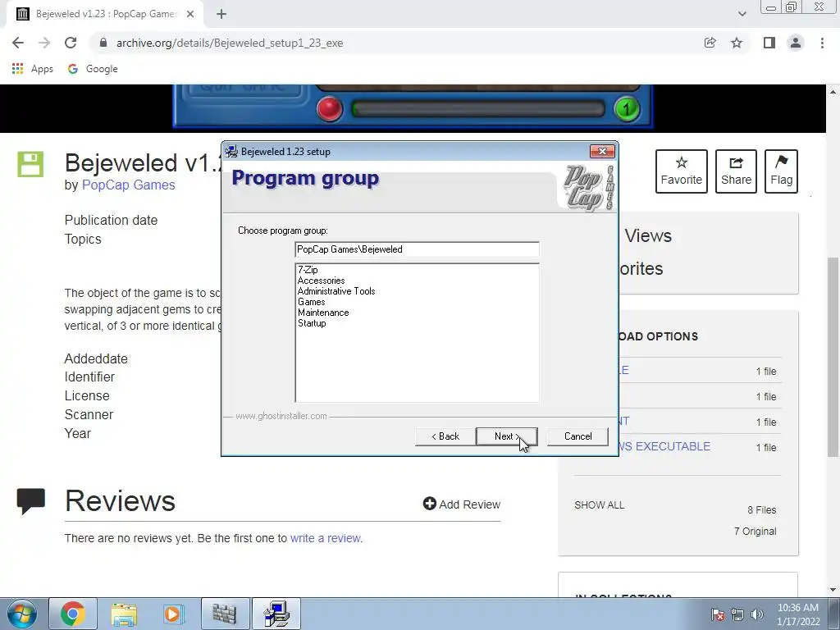840x630 pixels.
Task: Switch to the setup installer taskbar icon
Action: [276, 614]
